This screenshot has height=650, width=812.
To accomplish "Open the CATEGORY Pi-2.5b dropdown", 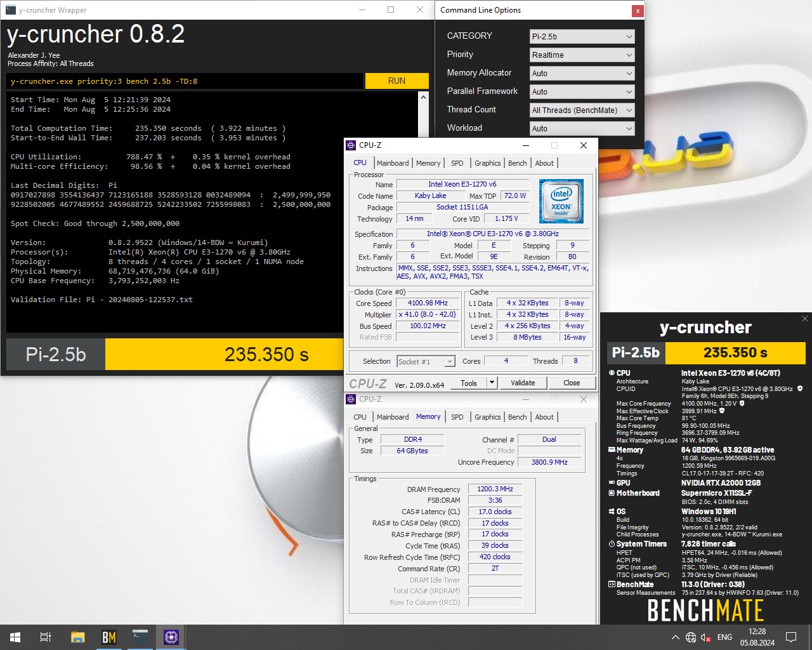I will tap(582, 37).
